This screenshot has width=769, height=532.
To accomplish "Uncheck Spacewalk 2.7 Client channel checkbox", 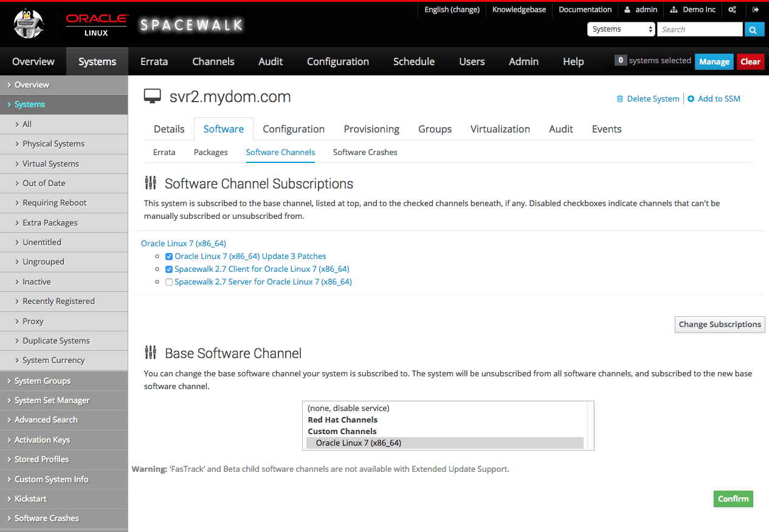I will tap(169, 269).
